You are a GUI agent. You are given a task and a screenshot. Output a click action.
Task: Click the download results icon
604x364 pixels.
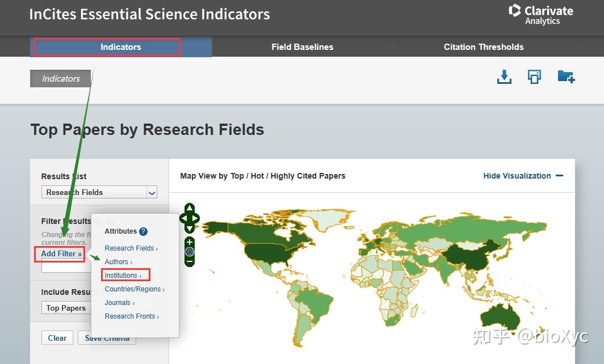tap(504, 77)
